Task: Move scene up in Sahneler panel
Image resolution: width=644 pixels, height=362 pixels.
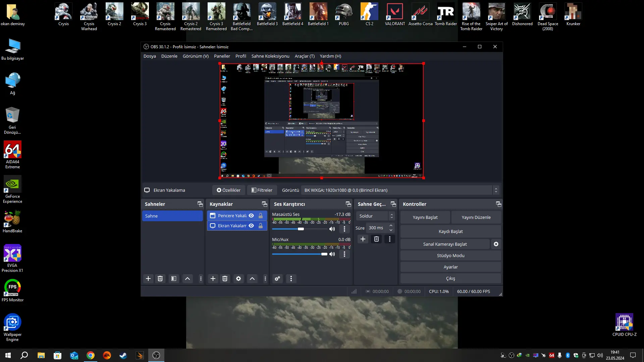Action: click(x=187, y=279)
